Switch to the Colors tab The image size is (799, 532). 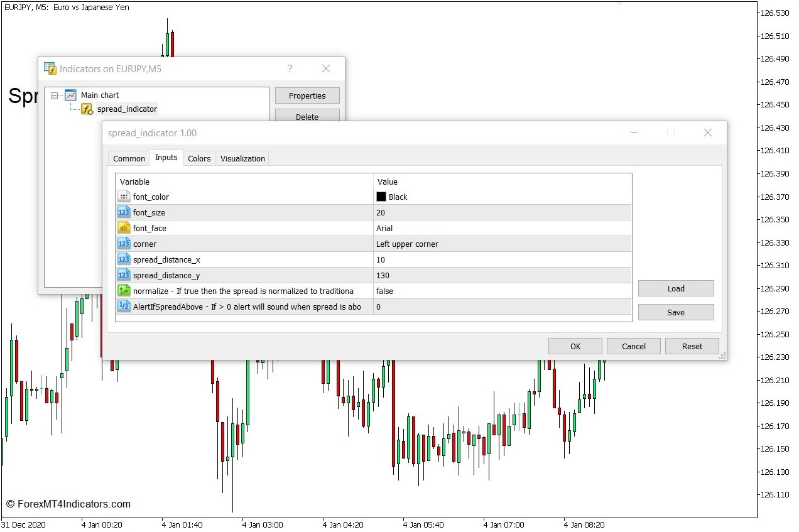(x=199, y=158)
